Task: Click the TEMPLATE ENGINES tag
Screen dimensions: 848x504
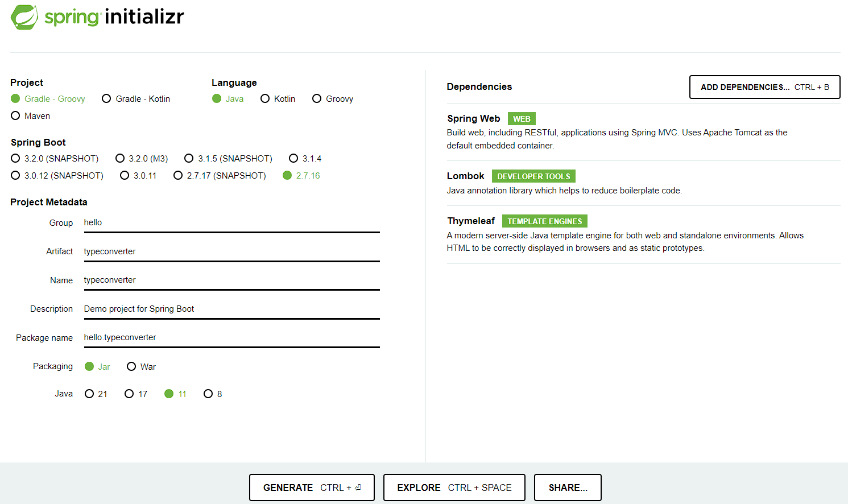Action: coord(545,221)
